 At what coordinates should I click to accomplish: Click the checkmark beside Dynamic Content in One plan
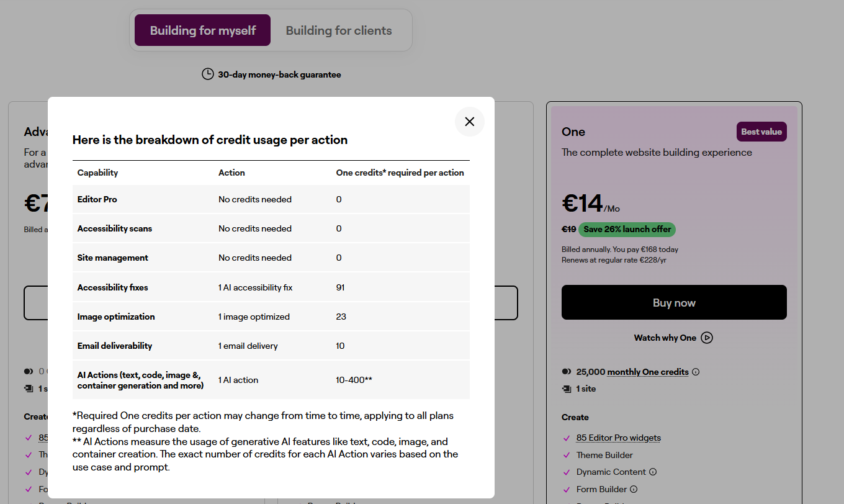566,472
